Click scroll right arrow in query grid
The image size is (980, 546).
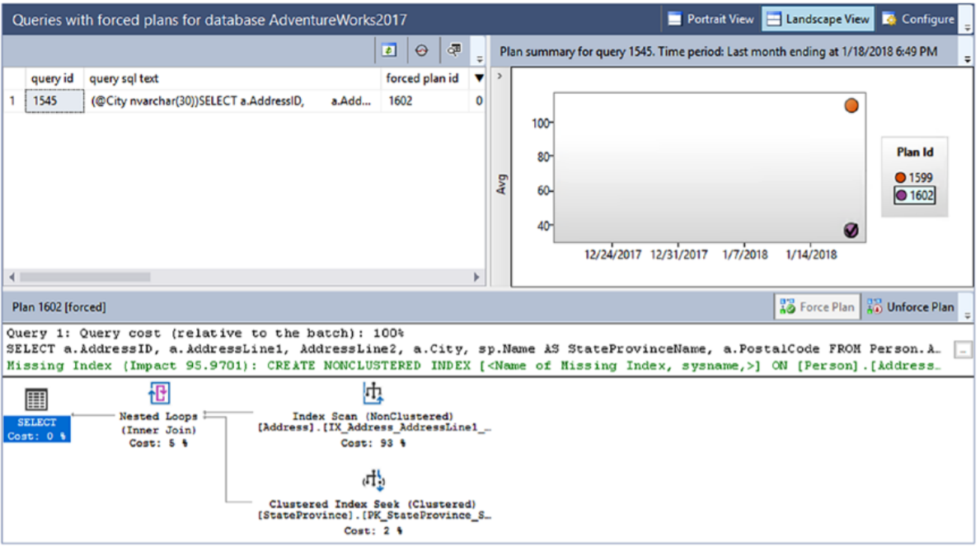[x=477, y=277]
